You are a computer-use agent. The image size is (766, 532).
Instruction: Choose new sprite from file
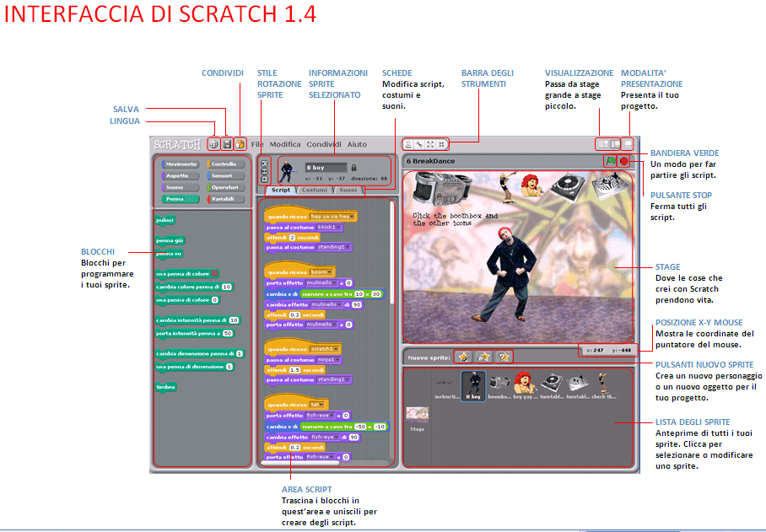coord(483,357)
